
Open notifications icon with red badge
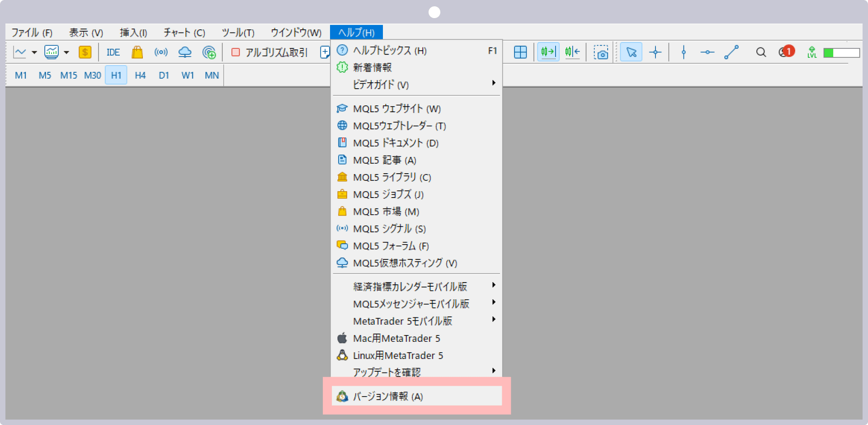pyautogui.click(x=786, y=52)
